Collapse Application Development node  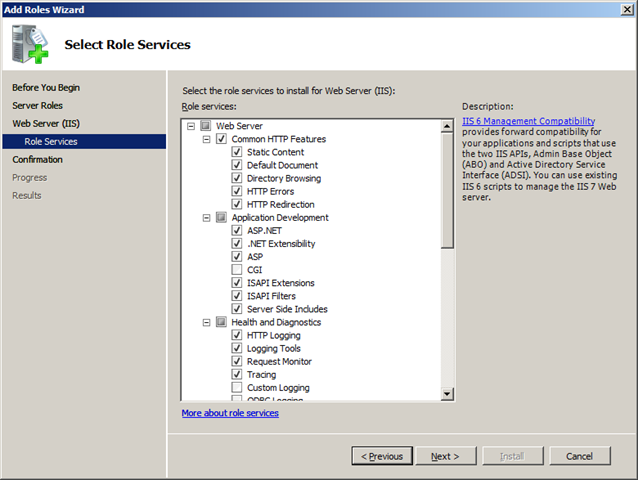click(x=206, y=218)
